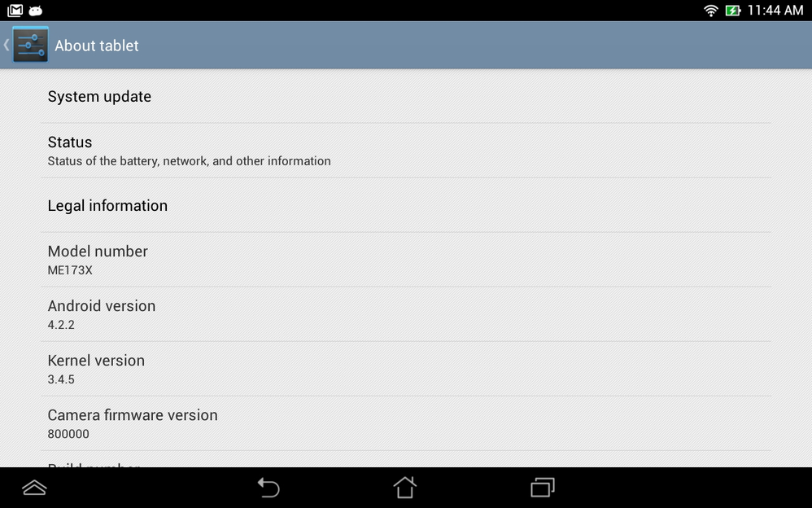
Task: Tap the Wi-Fi status icon
Action: [x=711, y=11]
